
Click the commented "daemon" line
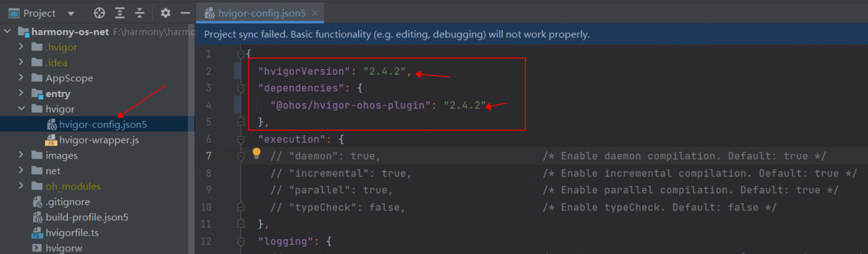pyautogui.click(x=326, y=156)
